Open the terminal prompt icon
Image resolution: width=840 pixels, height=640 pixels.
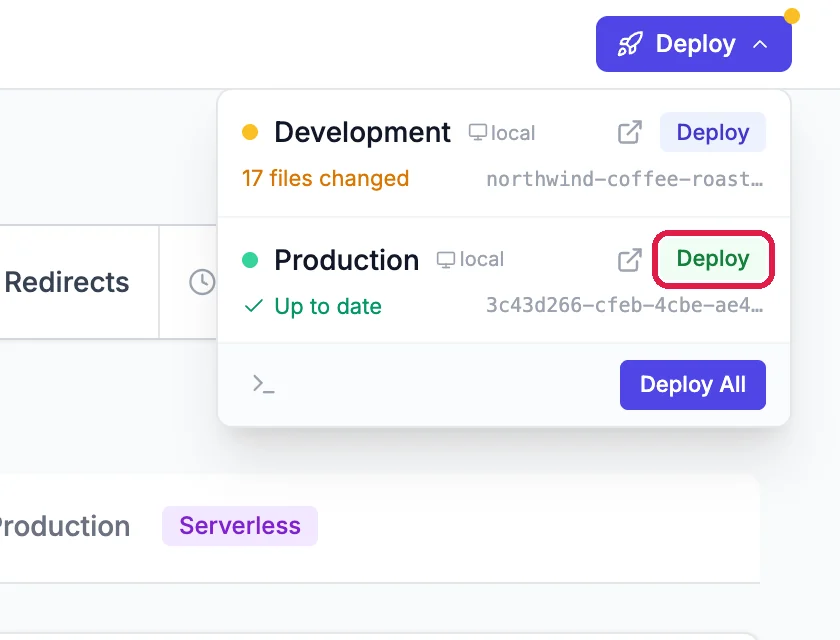click(x=263, y=384)
